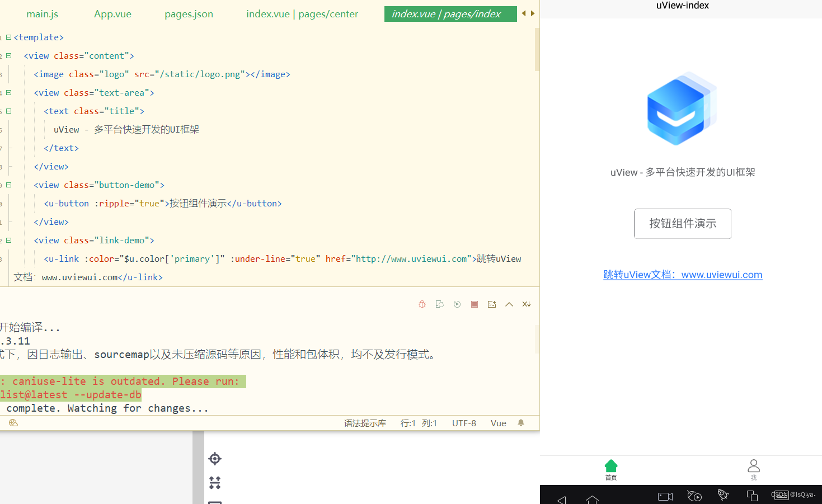This screenshot has width=822, height=504.
Task: Change UTF-8 encoding in status bar
Action: (x=464, y=423)
